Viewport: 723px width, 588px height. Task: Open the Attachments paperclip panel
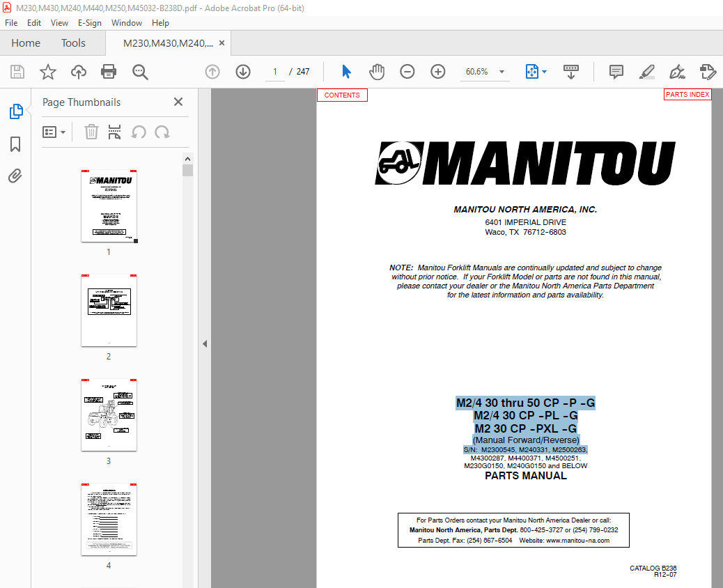click(x=15, y=176)
